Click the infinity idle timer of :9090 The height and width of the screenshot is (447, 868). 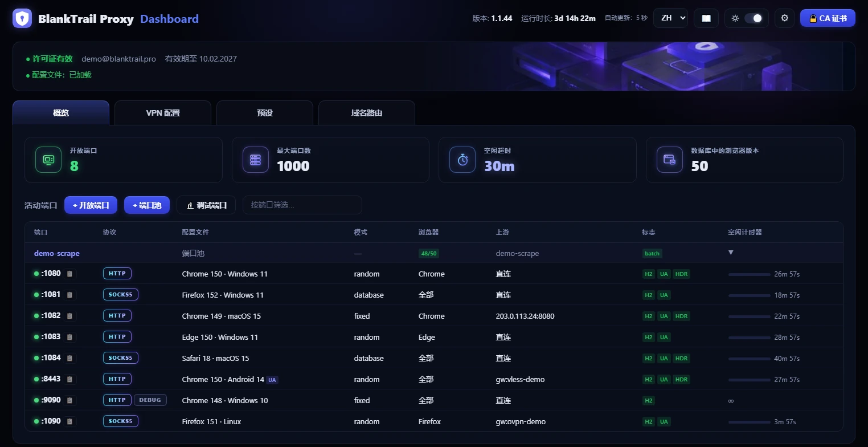731,401
